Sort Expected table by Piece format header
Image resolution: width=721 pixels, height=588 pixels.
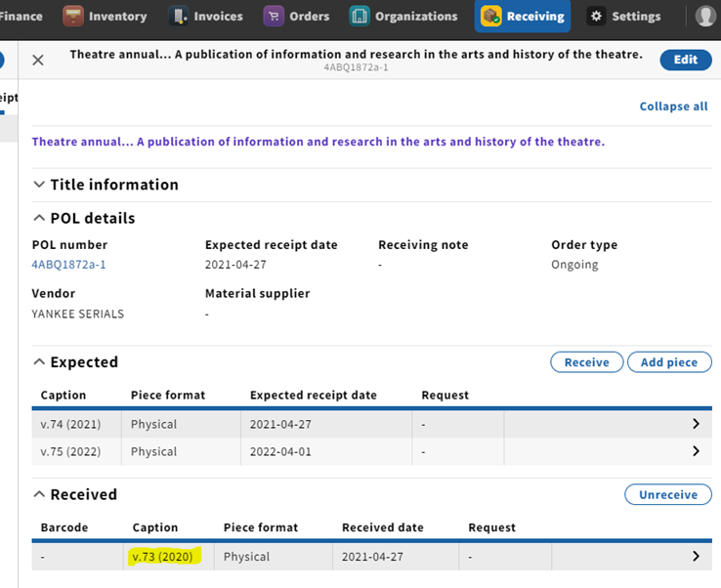pyautogui.click(x=168, y=395)
